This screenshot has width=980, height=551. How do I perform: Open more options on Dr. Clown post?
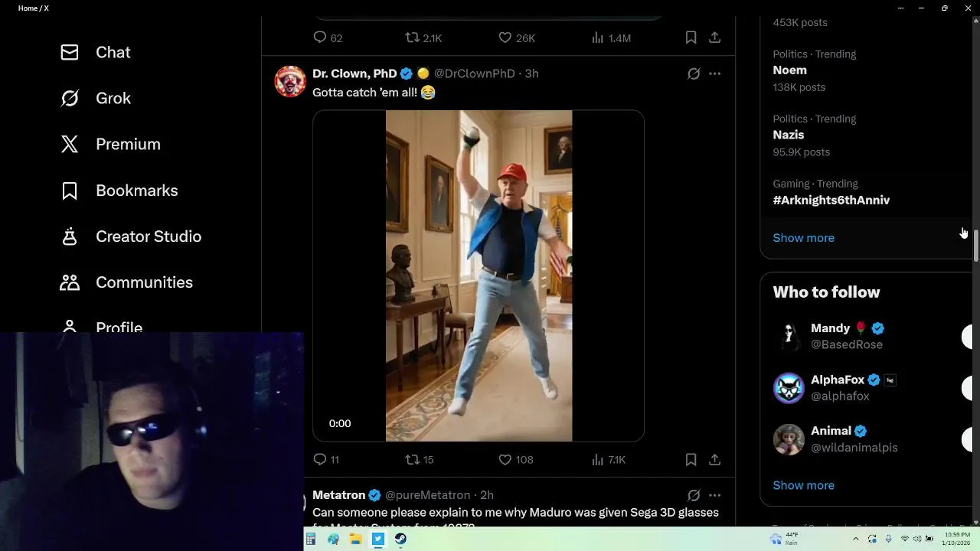tap(714, 73)
